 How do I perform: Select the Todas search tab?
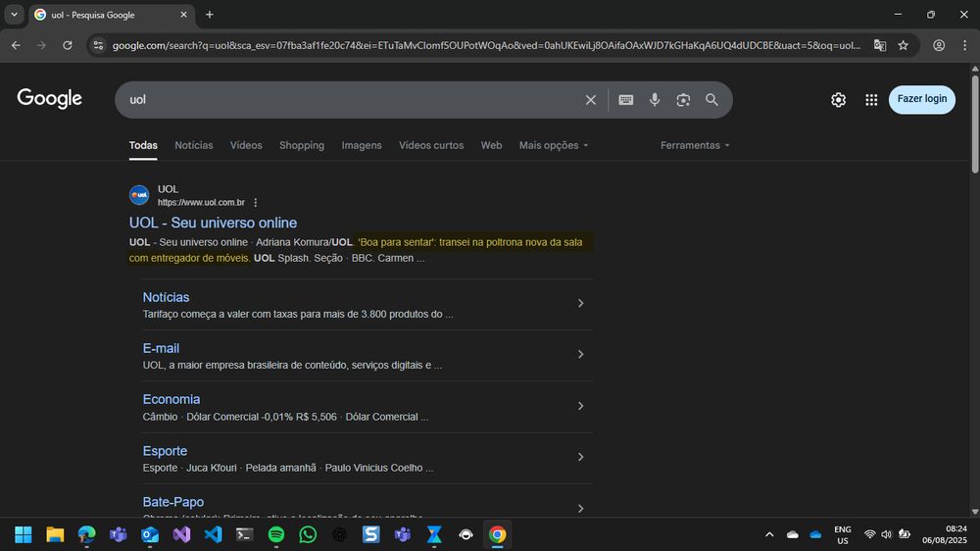[x=143, y=145]
